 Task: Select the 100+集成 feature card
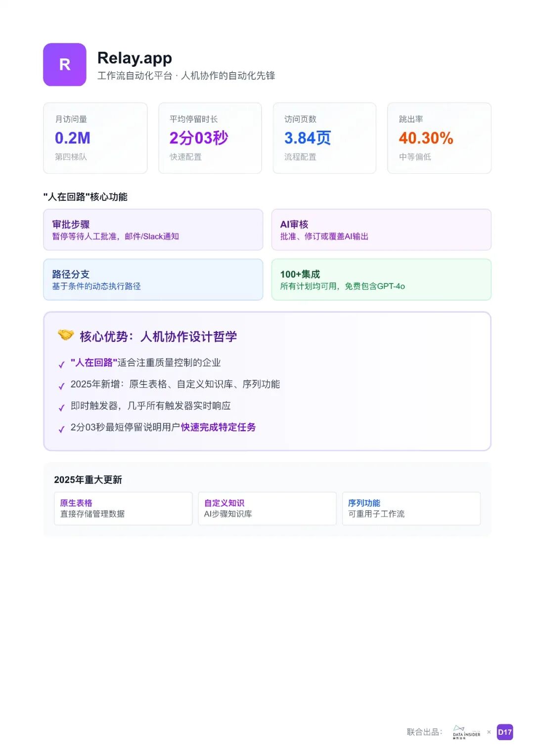381,280
